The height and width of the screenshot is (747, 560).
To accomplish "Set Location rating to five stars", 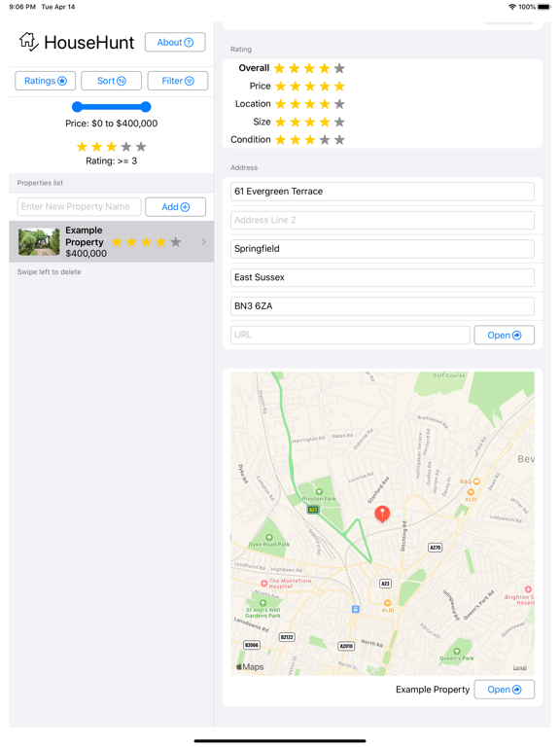I will [x=339, y=104].
